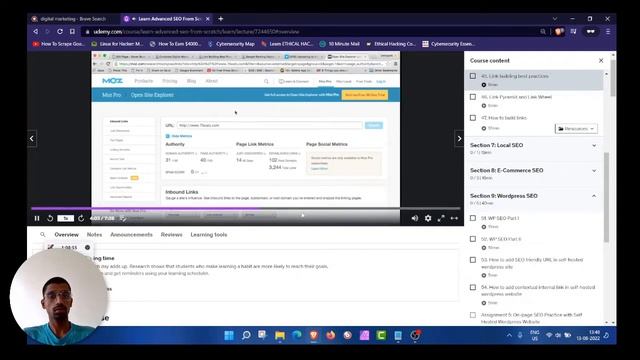Mute the video with the volume icon
The height and width of the screenshot is (360, 640).
click(415, 218)
